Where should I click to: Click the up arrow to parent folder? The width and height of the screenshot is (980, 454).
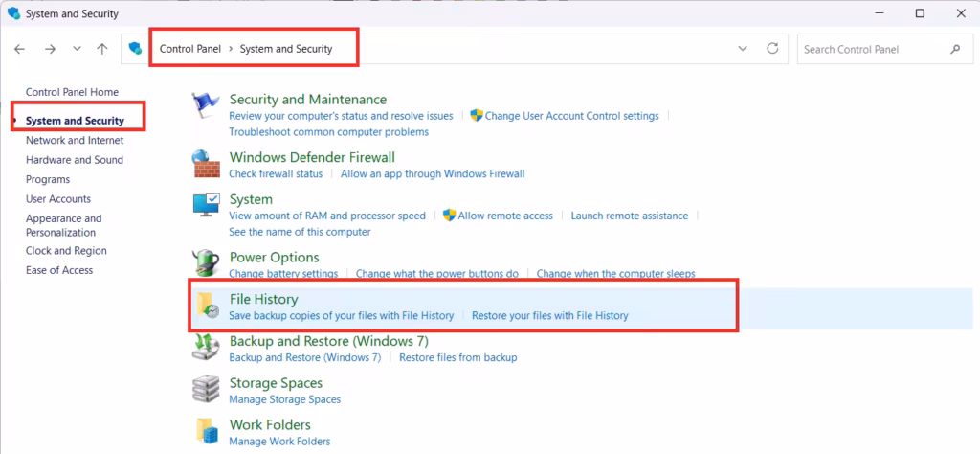(102, 49)
